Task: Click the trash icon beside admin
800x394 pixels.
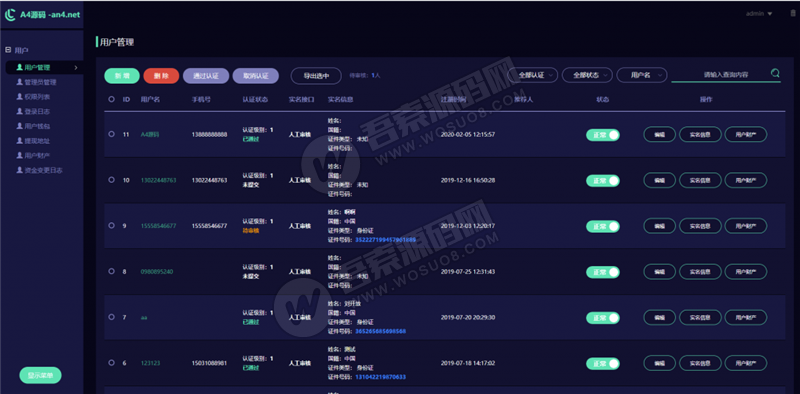Action: click(x=792, y=14)
